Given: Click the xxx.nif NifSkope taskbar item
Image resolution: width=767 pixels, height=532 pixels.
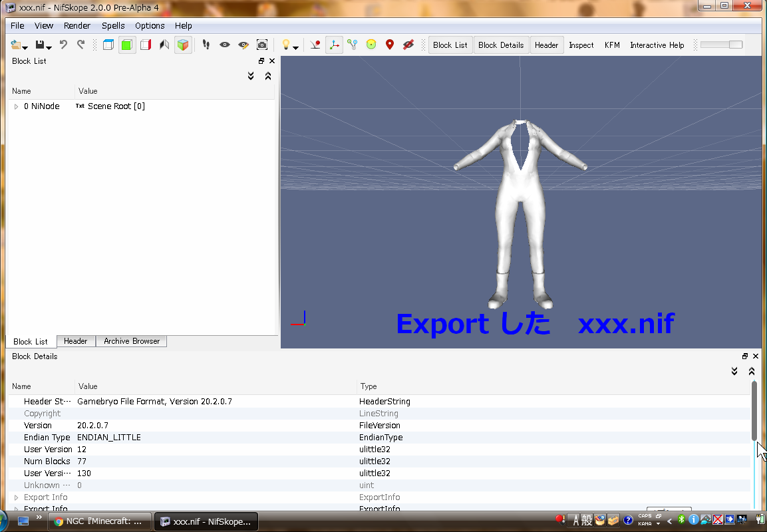Looking at the screenshot, I should tap(206, 521).
